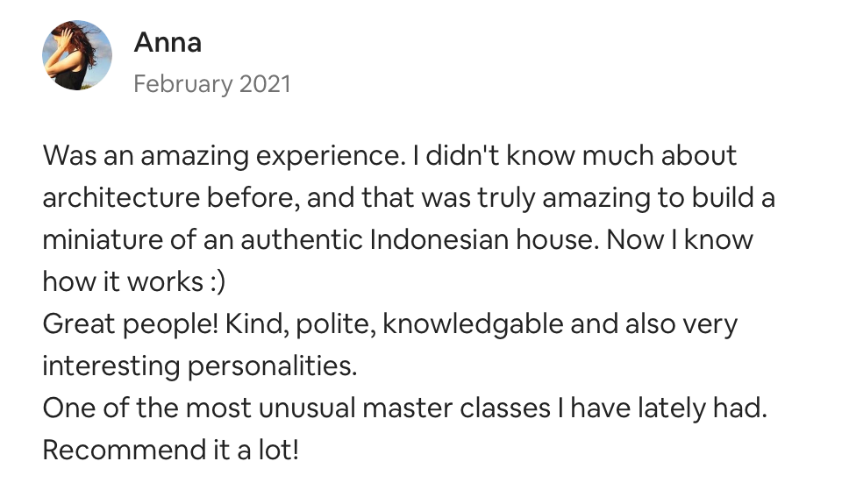Click the February 2021 review date
842x504 pixels.
coord(211,84)
